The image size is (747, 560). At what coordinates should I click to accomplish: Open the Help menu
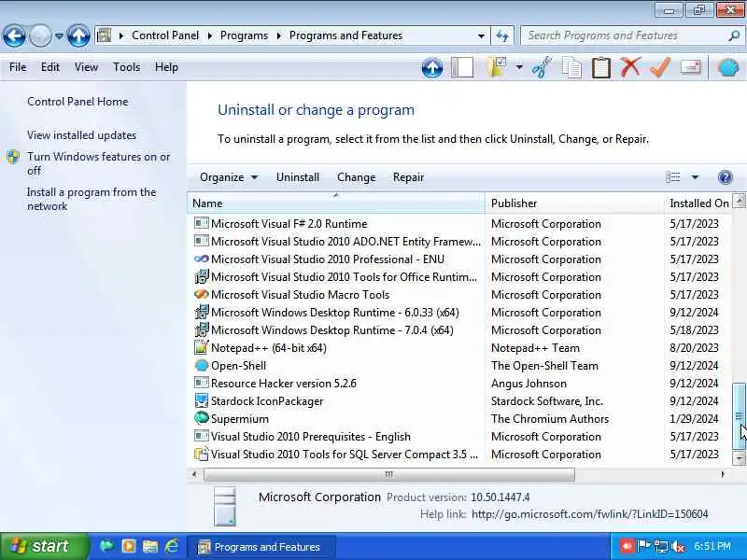tap(166, 67)
